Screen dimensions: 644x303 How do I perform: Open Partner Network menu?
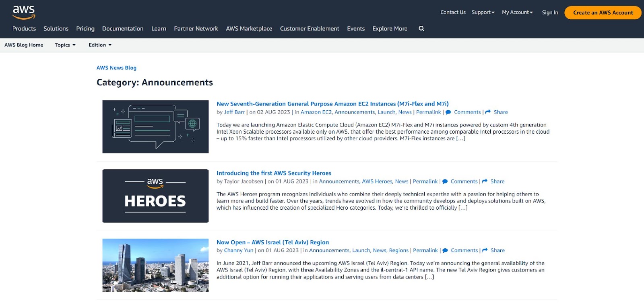pyautogui.click(x=196, y=29)
